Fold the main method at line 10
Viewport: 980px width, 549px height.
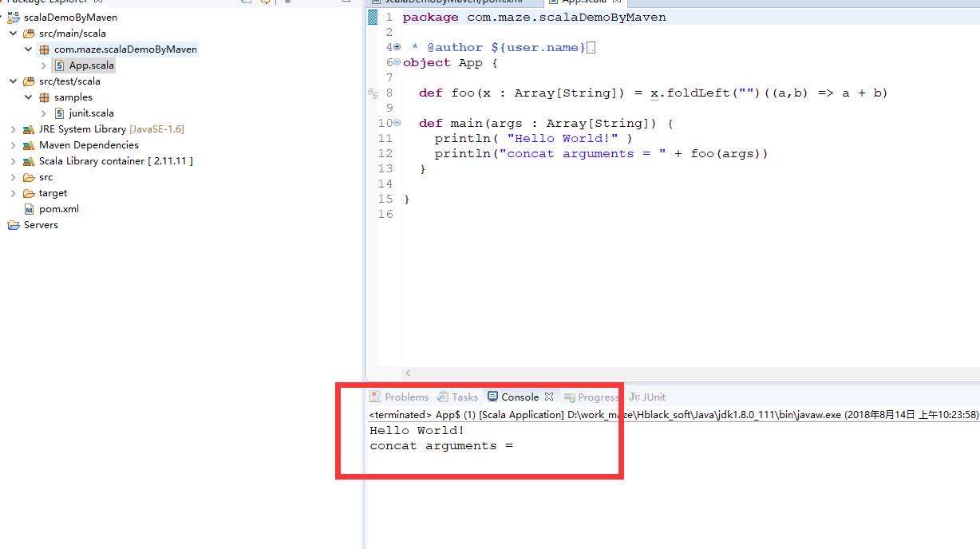click(397, 124)
